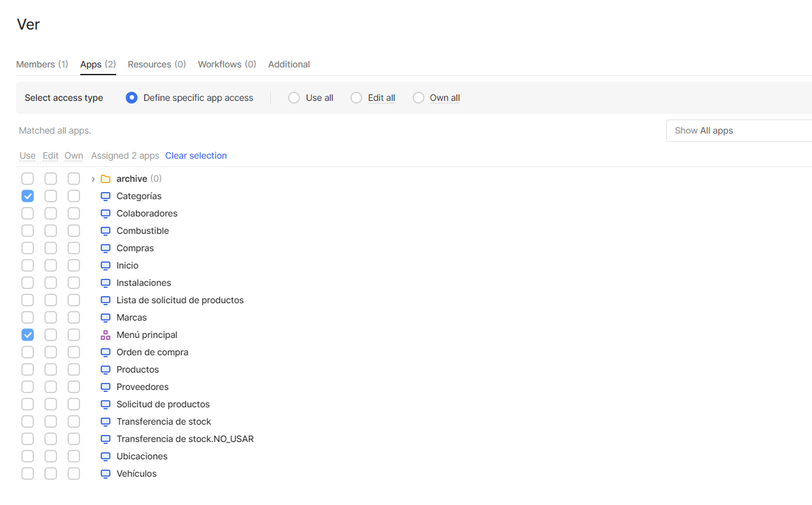Viewport: 812px width, 505px height.
Task: Select the Own all radio option
Action: [x=419, y=98]
